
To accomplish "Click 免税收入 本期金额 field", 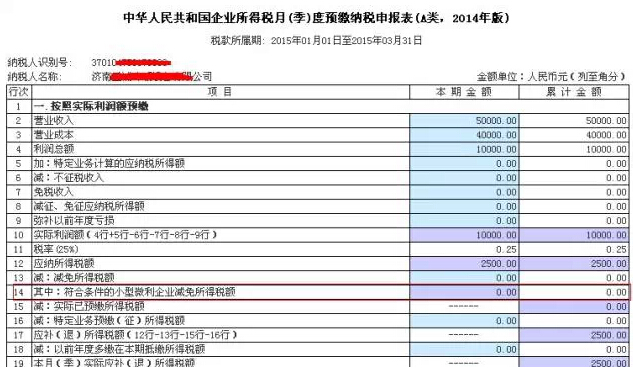I will (464, 192).
